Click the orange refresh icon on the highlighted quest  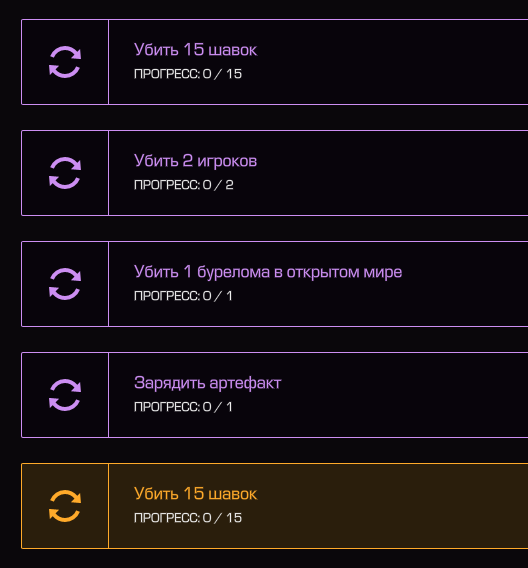coord(65,506)
